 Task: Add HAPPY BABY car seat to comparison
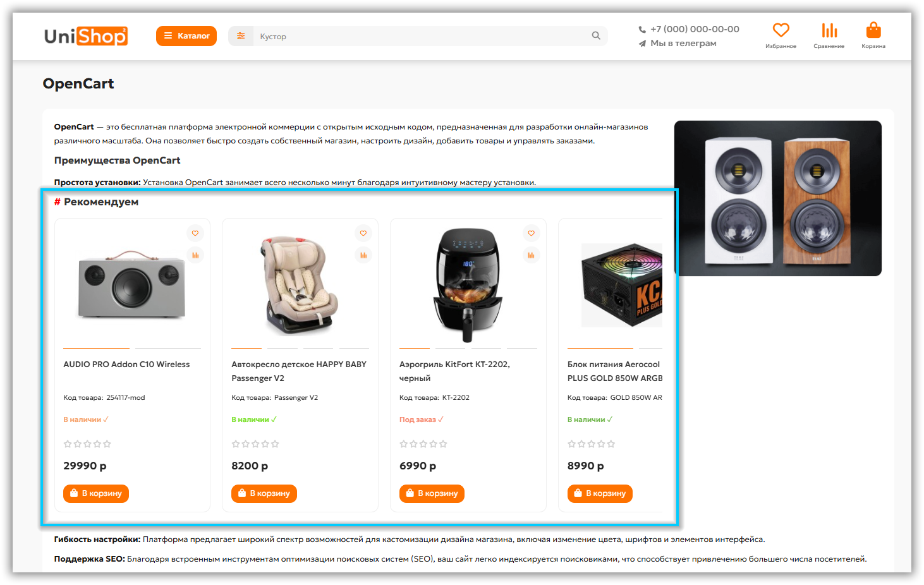pyautogui.click(x=363, y=255)
